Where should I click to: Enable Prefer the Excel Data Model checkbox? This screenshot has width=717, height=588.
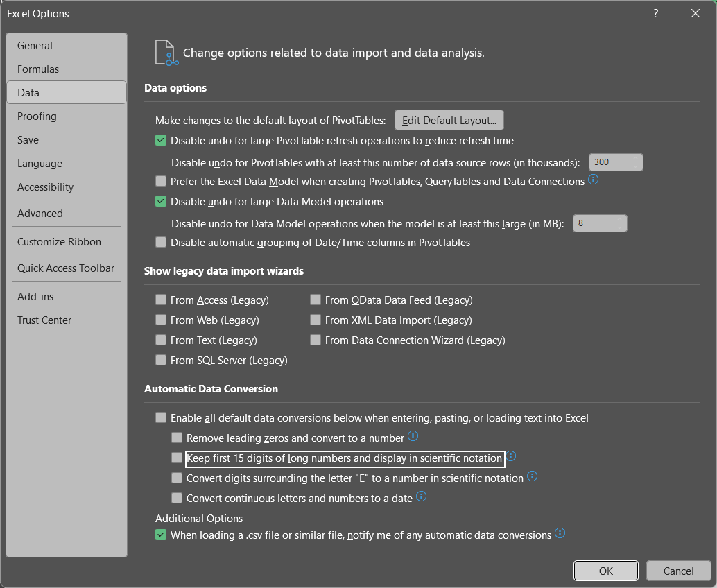pyautogui.click(x=160, y=181)
